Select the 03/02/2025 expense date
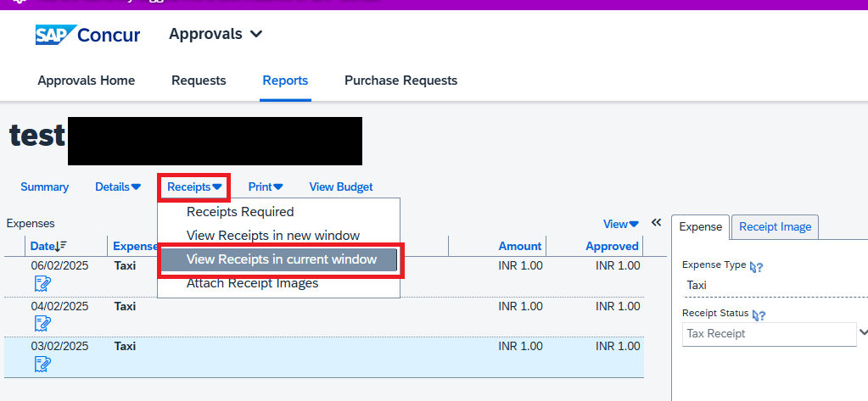Viewport: 868px width, 401px height. (x=59, y=346)
